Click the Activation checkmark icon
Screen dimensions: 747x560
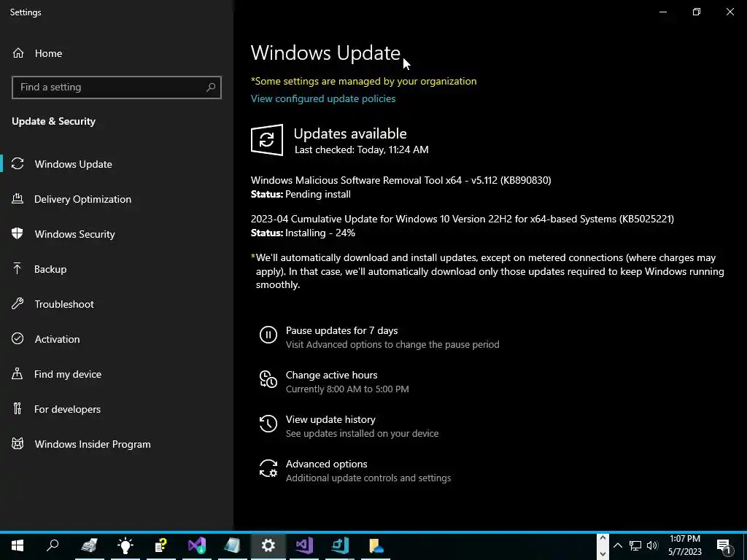(18, 338)
